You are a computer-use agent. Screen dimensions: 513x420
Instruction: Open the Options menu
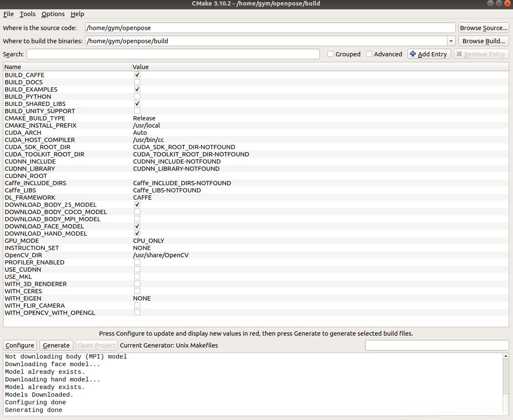[x=53, y=14]
